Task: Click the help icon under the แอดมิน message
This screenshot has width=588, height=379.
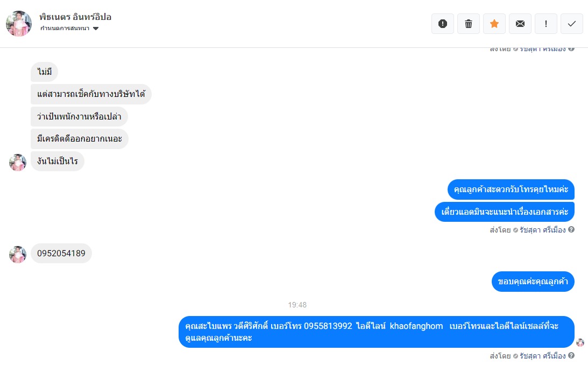Action: coord(571,229)
